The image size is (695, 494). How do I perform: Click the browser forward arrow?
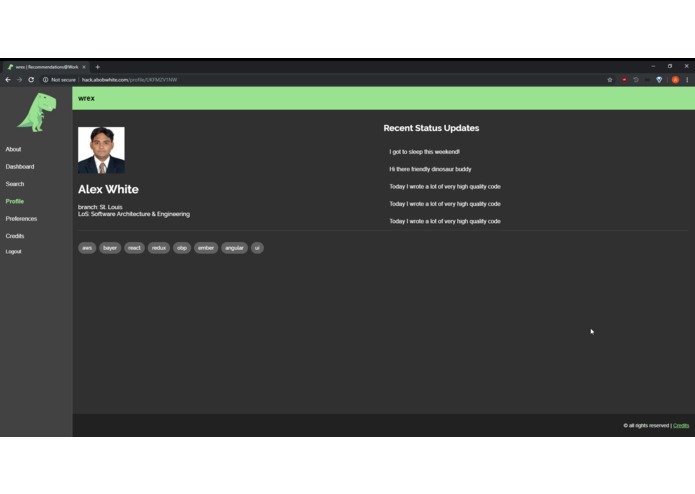[20, 80]
